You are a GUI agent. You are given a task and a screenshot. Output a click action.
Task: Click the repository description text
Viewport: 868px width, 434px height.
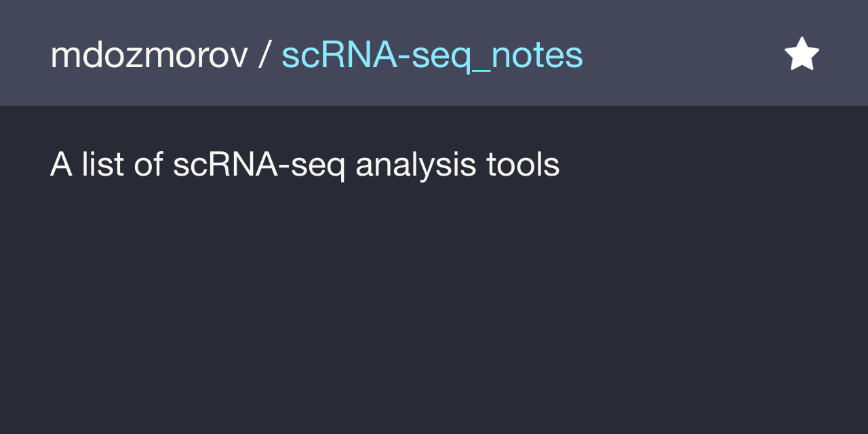click(x=304, y=165)
